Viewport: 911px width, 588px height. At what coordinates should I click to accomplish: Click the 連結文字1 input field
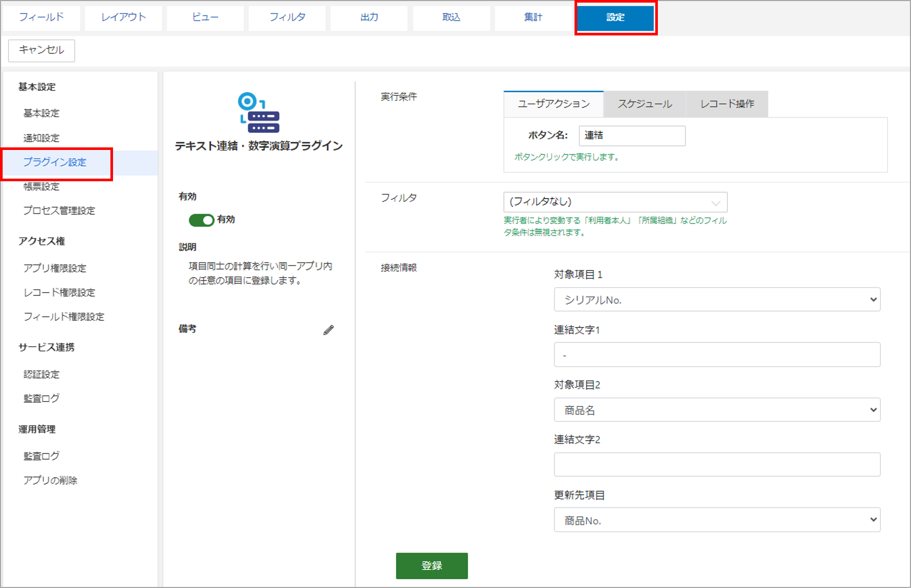[x=717, y=355]
